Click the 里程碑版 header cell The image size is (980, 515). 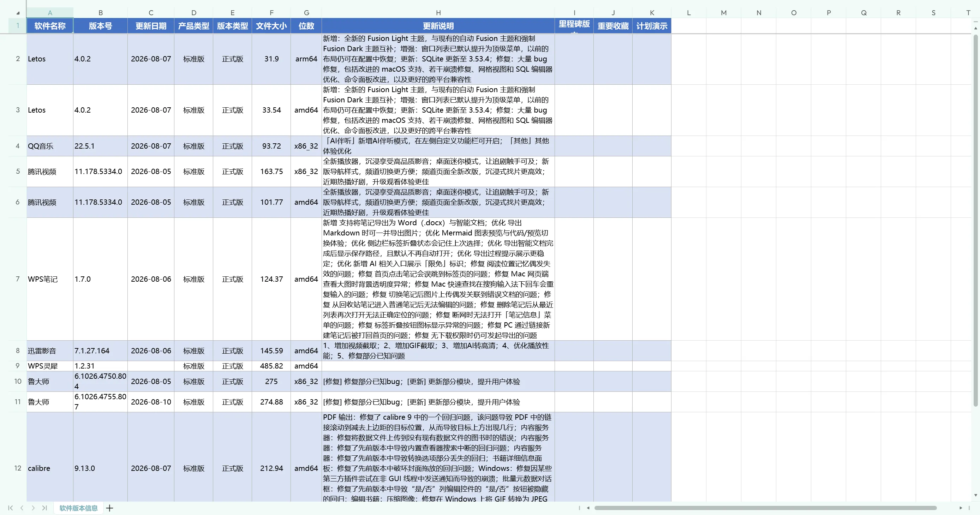tap(574, 26)
